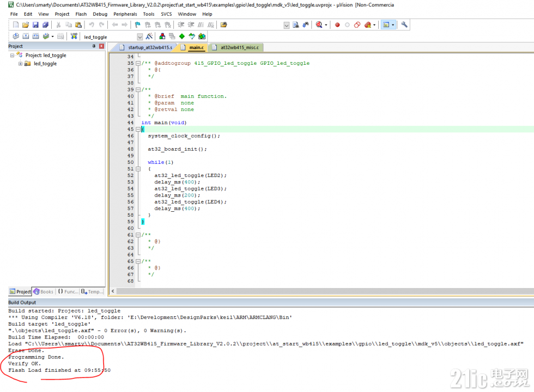The height and width of the screenshot is (392, 534).
Task: Switch to the Functions panel tab
Action: (68, 292)
